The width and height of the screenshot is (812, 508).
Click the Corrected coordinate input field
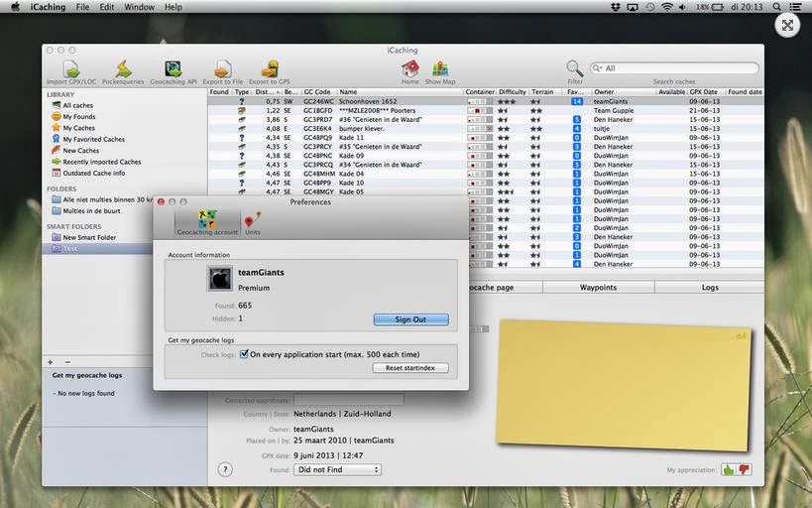[349, 400]
